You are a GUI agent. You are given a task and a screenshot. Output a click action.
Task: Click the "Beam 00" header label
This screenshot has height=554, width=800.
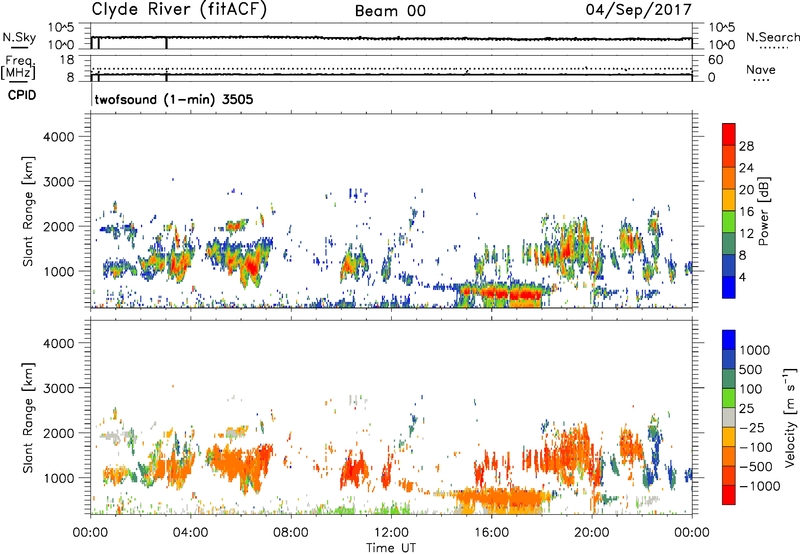point(390,11)
